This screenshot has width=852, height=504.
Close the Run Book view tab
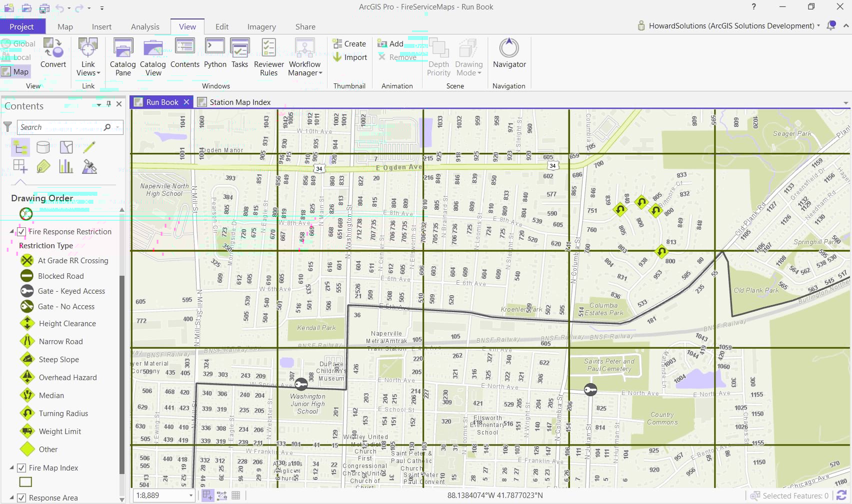coord(186,102)
